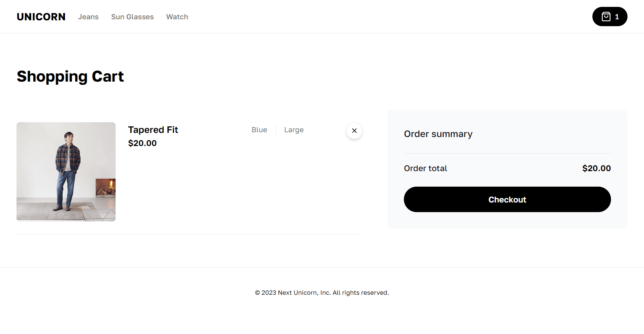The width and height of the screenshot is (644, 334).
Task: Click the UNICORN logo
Action: 41,17
